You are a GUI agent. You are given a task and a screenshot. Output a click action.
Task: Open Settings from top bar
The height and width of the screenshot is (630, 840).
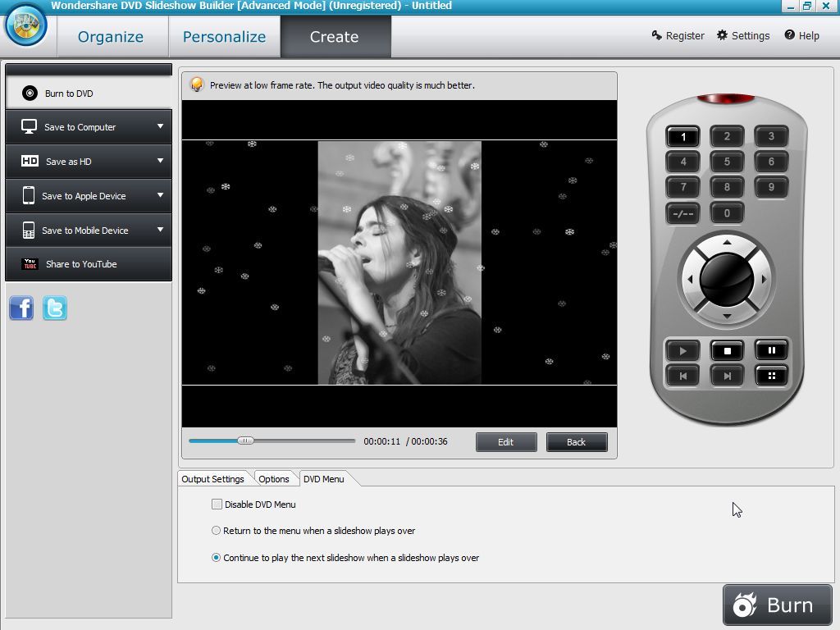tap(743, 36)
